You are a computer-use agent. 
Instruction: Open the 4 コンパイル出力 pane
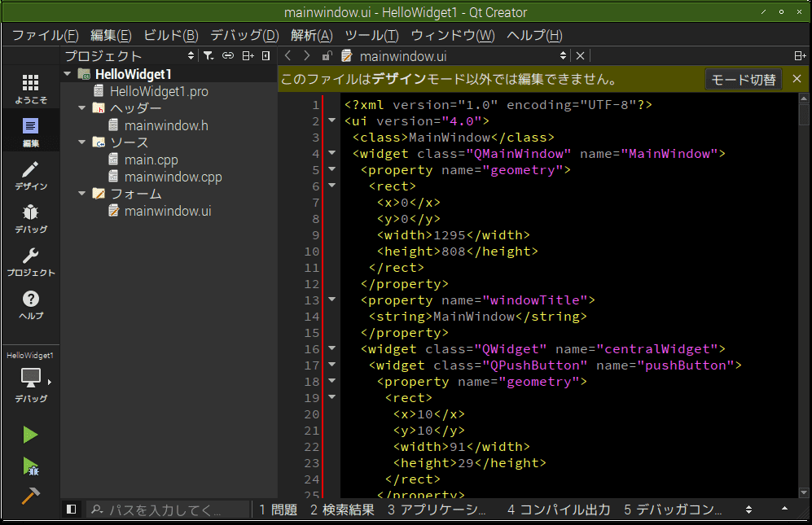click(x=560, y=510)
